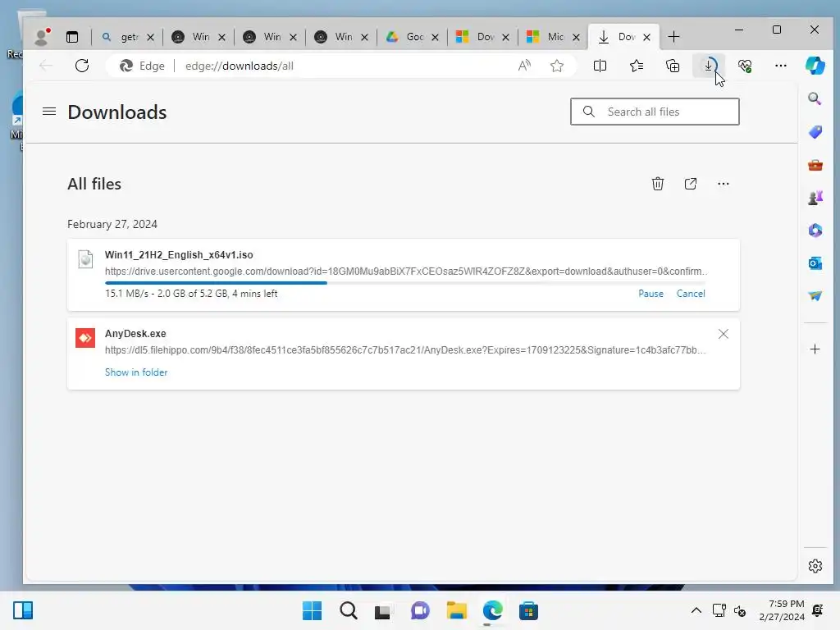Open Widgets button on taskbar

pos(22,610)
